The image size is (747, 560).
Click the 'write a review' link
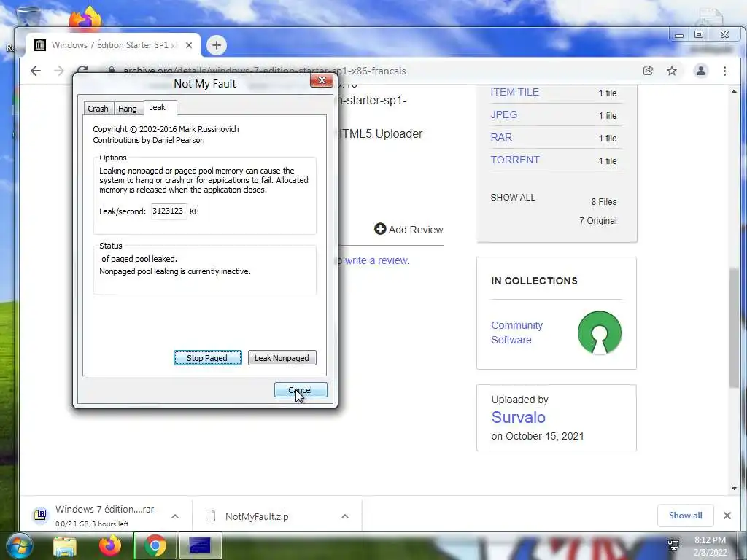pyautogui.click(x=376, y=260)
